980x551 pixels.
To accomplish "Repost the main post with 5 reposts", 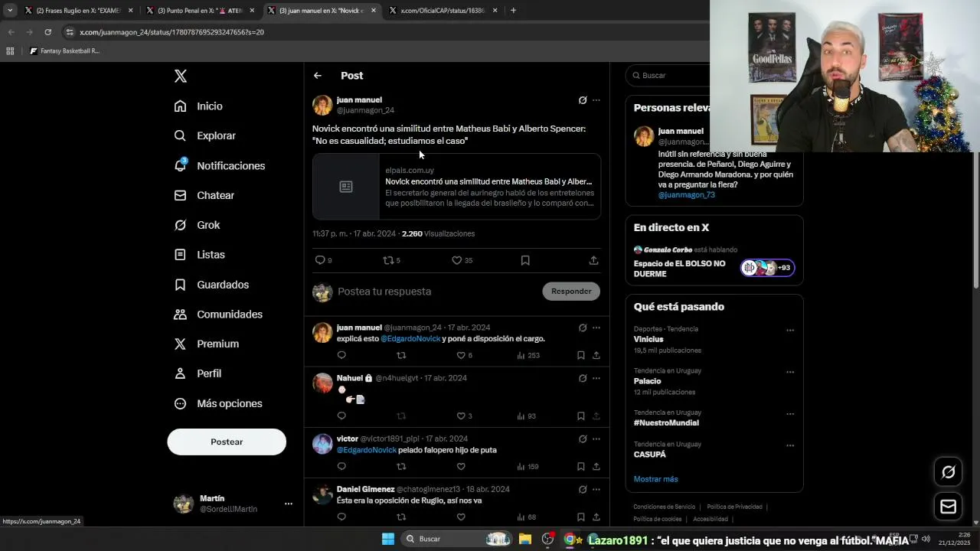I will point(388,260).
